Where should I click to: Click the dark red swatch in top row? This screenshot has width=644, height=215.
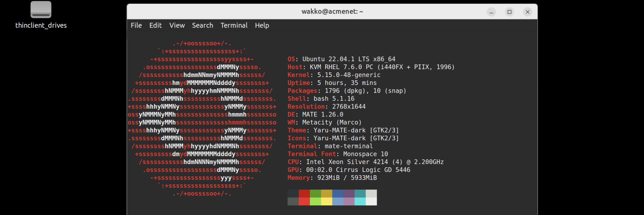pos(304,193)
